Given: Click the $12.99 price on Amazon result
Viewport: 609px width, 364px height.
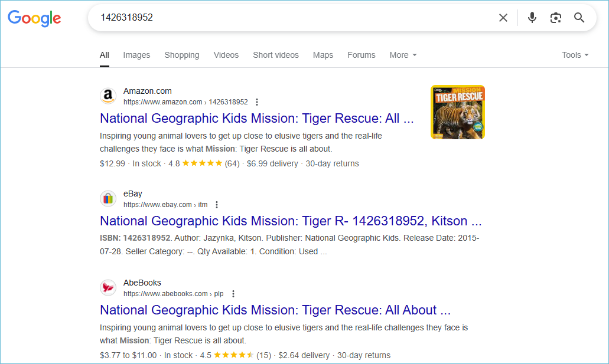Looking at the screenshot, I should point(113,164).
